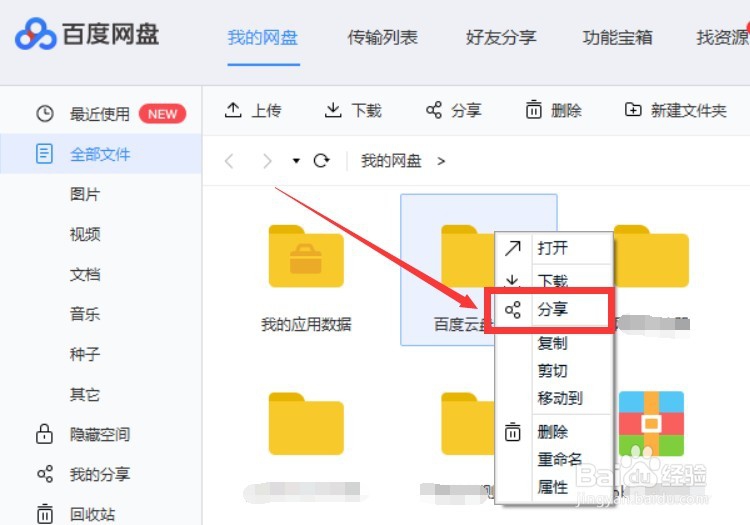The image size is (750, 525).
Task: Click the 下载 download icon in toolbar
Action: click(x=333, y=110)
